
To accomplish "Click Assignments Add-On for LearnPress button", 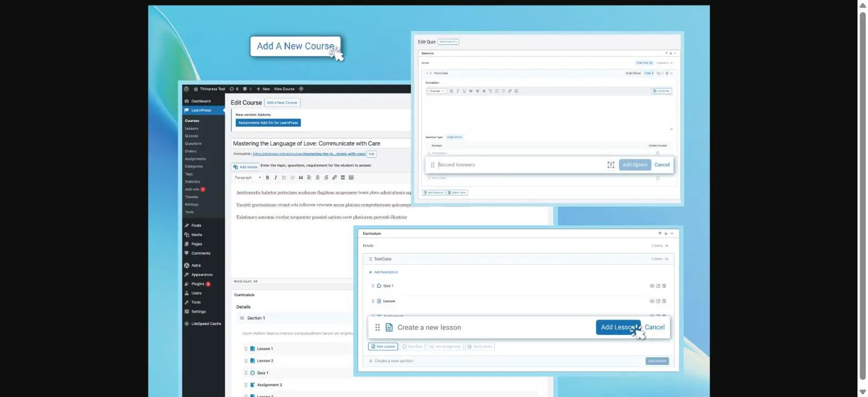I will coord(268,123).
